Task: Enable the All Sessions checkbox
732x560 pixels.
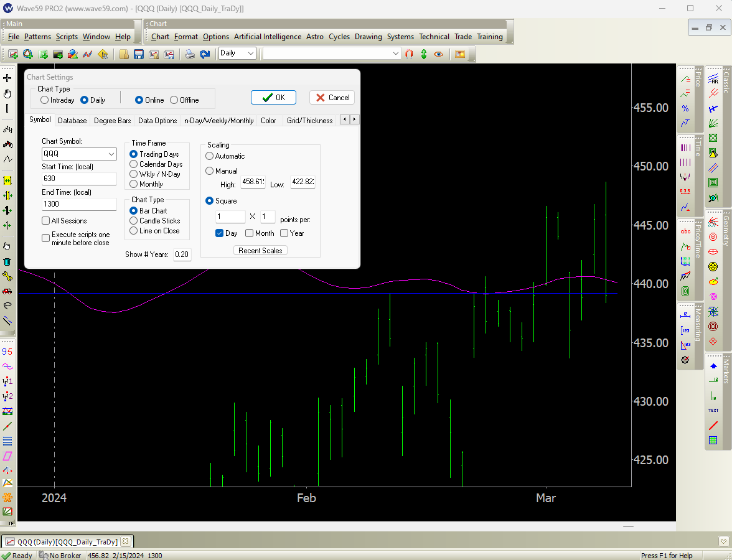Action: click(x=46, y=221)
